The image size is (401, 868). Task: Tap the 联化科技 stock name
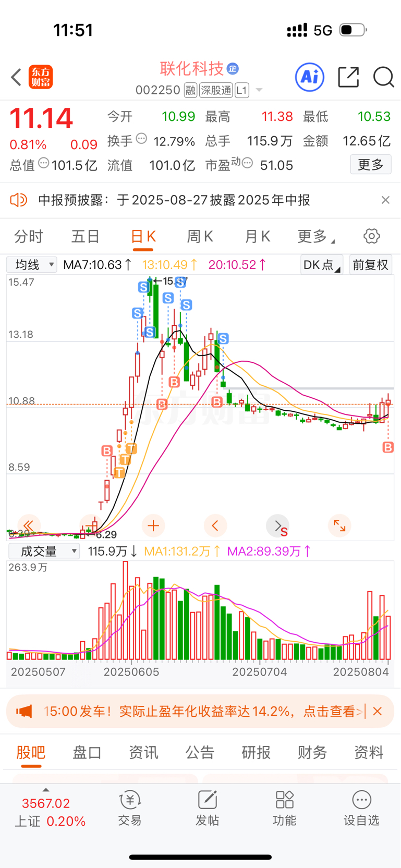click(192, 68)
